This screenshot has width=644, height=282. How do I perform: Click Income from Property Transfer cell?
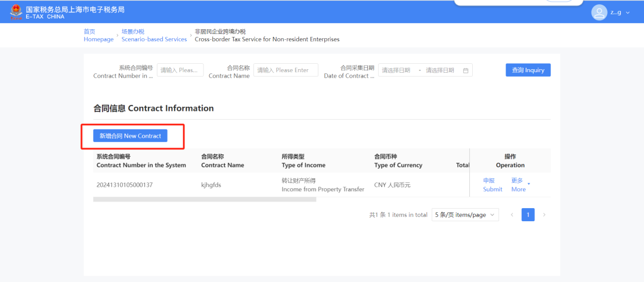323,185
